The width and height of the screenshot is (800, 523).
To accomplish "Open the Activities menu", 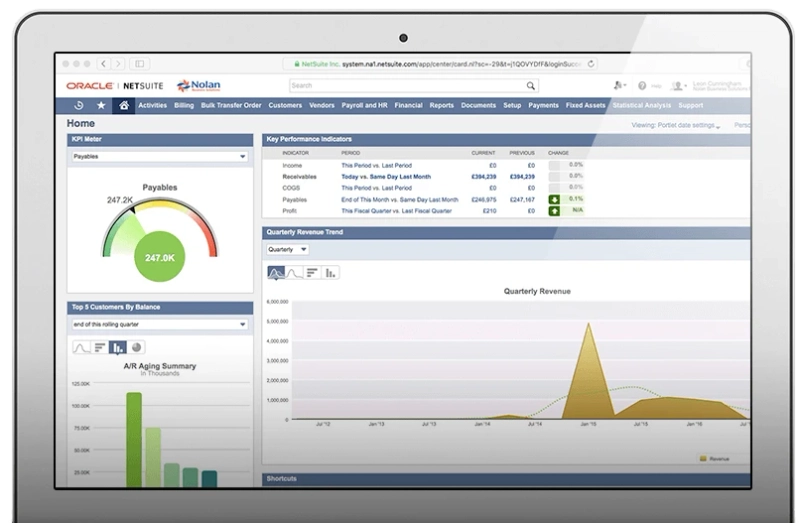I will (x=153, y=106).
